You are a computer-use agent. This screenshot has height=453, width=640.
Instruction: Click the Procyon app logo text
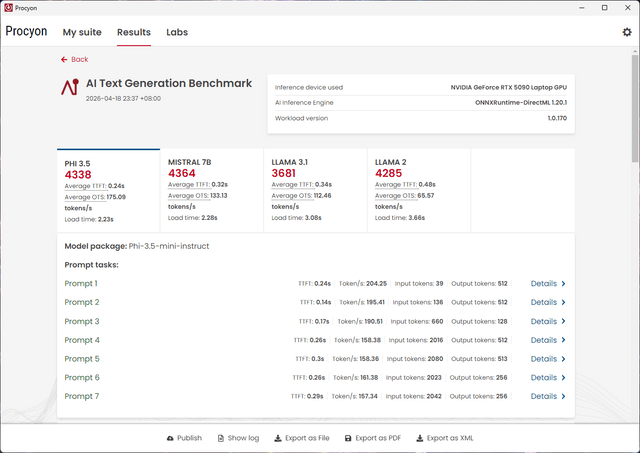pos(26,31)
